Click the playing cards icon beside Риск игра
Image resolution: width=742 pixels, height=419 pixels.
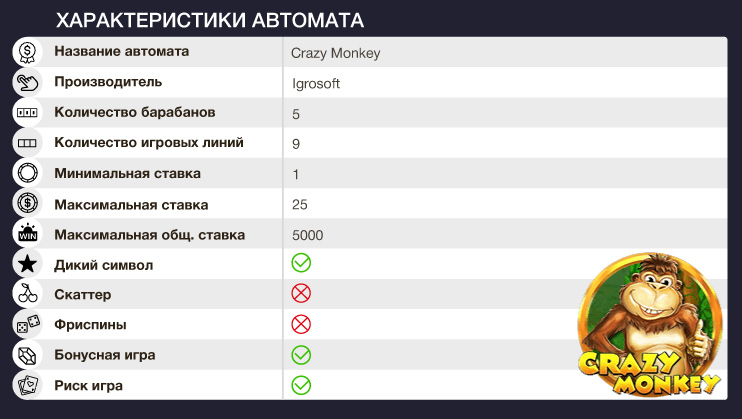point(27,385)
